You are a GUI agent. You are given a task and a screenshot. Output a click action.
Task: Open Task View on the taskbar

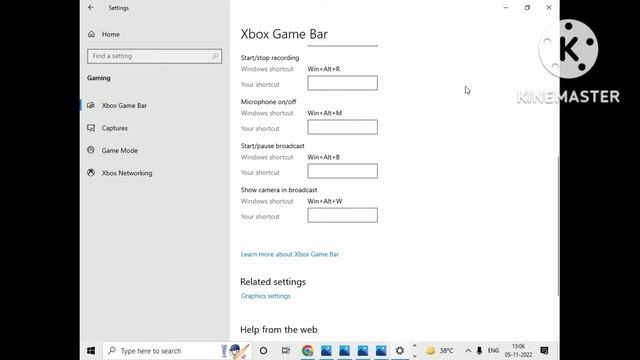[286, 351]
